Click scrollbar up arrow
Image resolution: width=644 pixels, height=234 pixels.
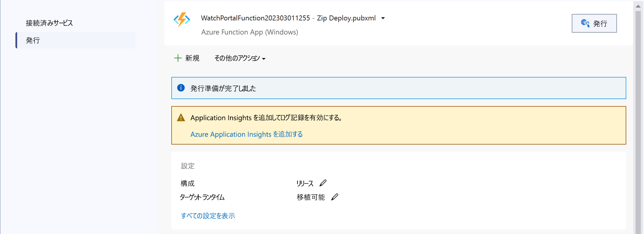point(638,6)
